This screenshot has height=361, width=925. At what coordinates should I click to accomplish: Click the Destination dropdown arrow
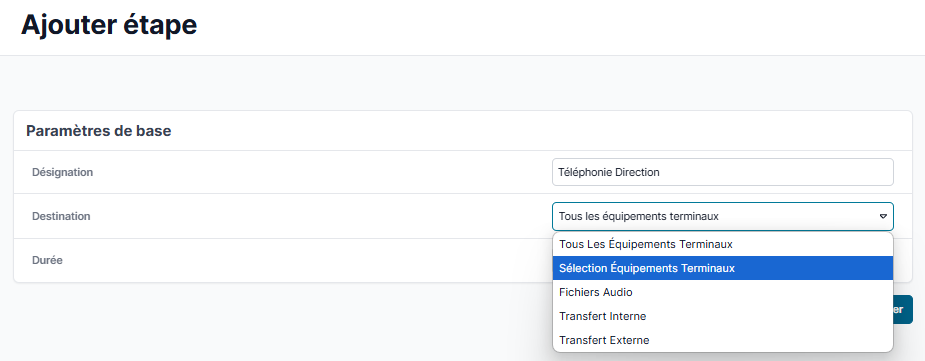pyautogui.click(x=883, y=216)
